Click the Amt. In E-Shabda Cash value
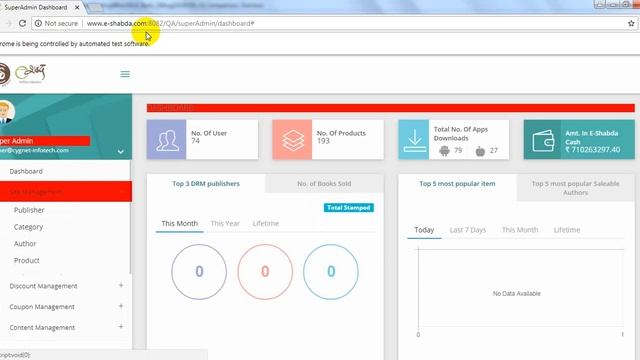This screenshot has width=640, height=360. [593, 150]
